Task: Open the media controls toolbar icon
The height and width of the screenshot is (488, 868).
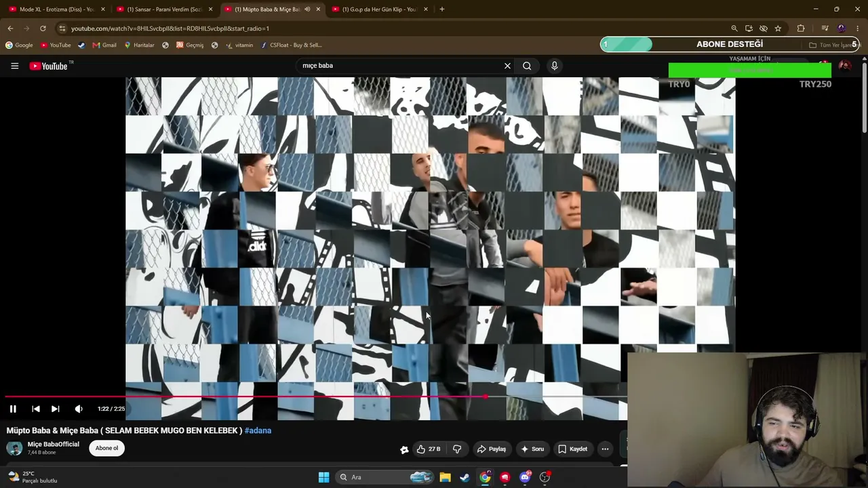Action: tap(825, 28)
